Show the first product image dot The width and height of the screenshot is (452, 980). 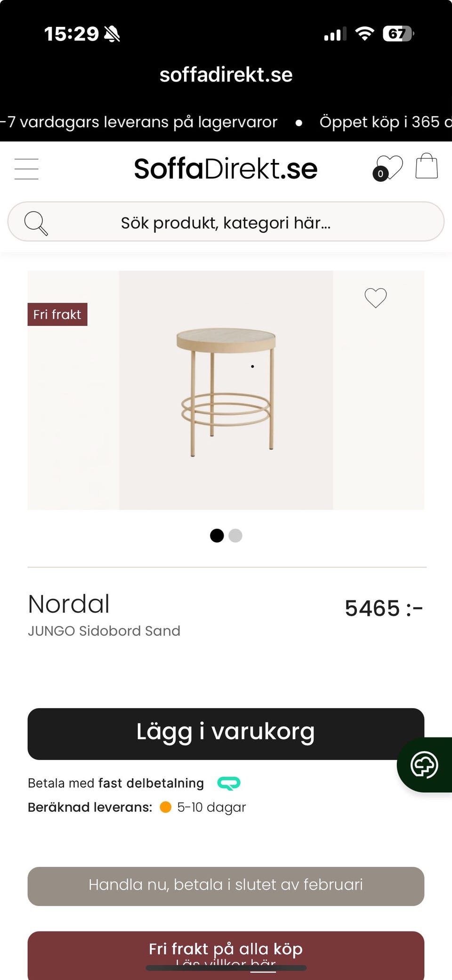coord(217,535)
